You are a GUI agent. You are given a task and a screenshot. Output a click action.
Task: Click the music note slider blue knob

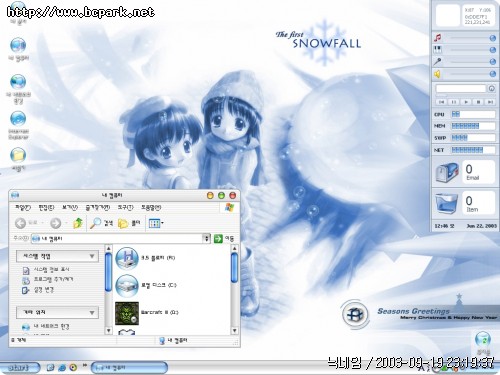tap(493, 38)
